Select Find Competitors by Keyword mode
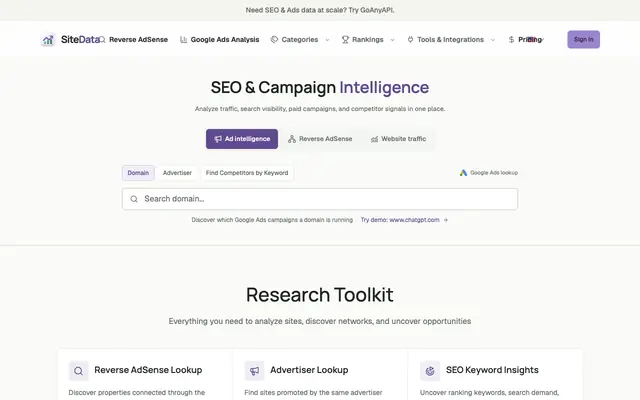The height and width of the screenshot is (400, 640). (247, 173)
